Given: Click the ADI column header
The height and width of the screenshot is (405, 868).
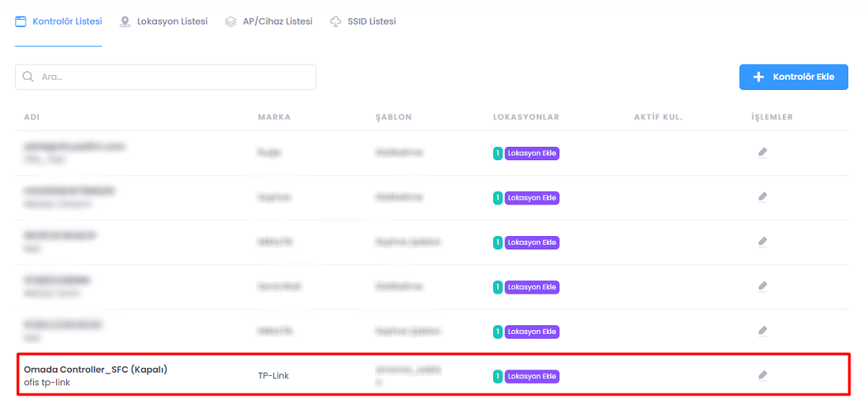Looking at the screenshot, I should point(32,117).
